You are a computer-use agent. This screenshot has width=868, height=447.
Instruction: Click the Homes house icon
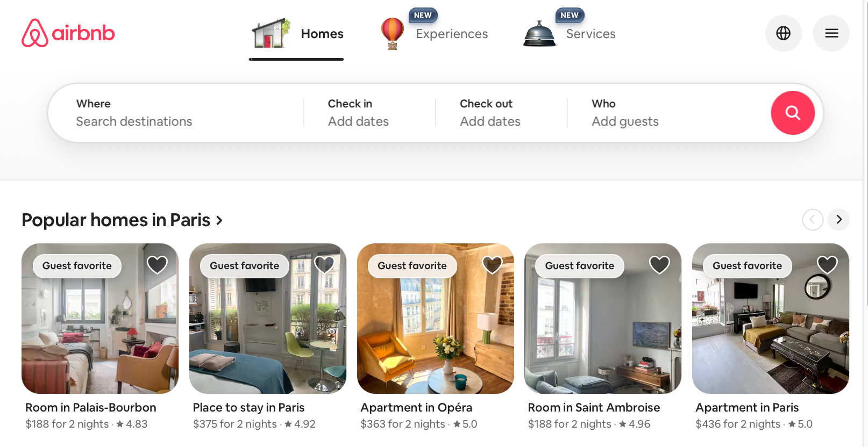pyautogui.click(x=271, y=33)
